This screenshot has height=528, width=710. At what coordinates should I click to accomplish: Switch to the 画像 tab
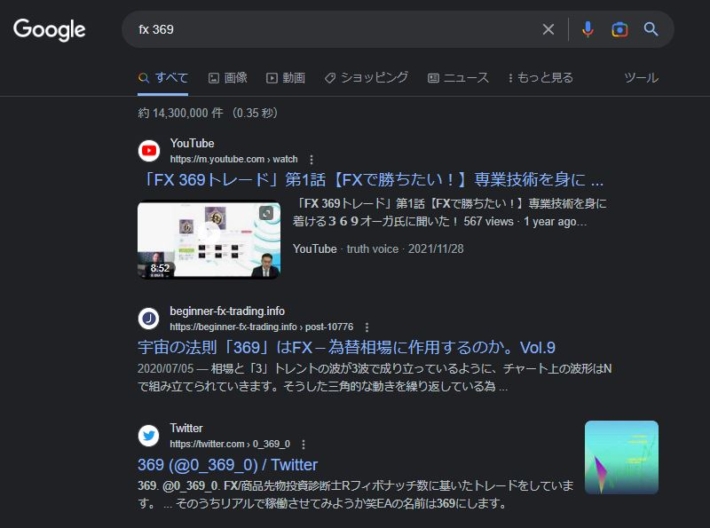point(228,78)
